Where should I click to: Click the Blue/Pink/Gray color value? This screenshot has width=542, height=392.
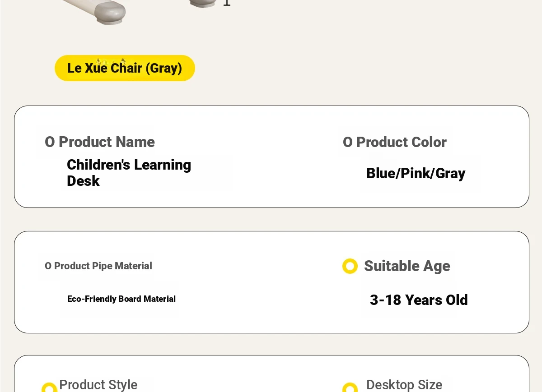pyautogui.click(x=416, y=173)
